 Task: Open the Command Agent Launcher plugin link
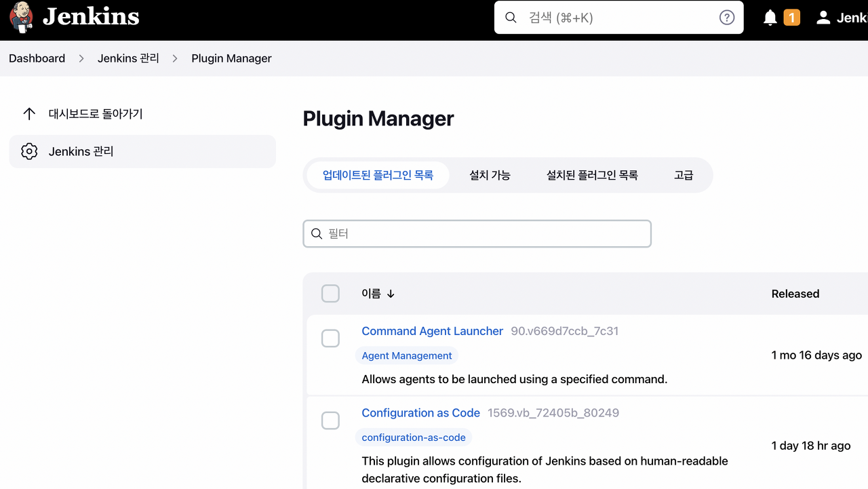click(433, 331)
